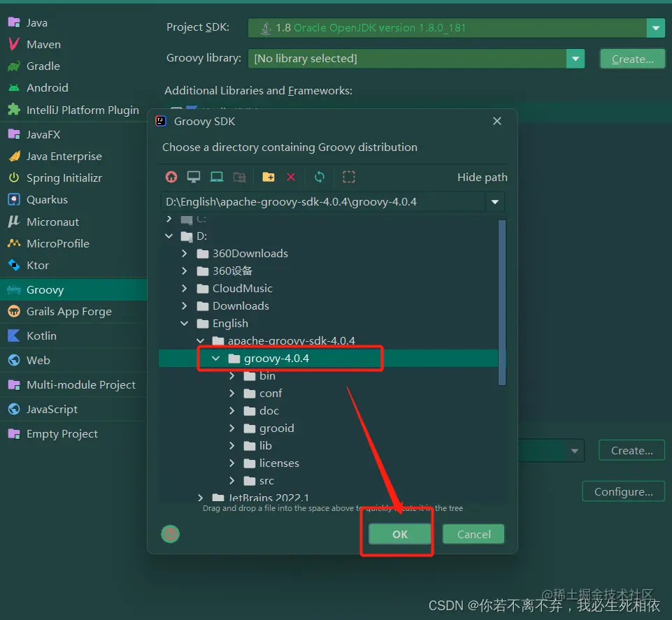This screenshot has width=672, height=620.
Task: Open the Project SDK dropdown
Action: pos(656,28)
